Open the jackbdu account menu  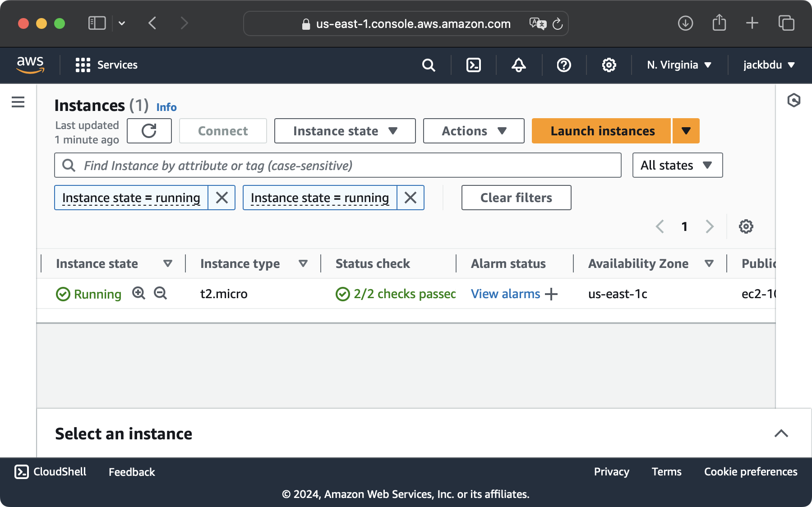click(768, 65)
